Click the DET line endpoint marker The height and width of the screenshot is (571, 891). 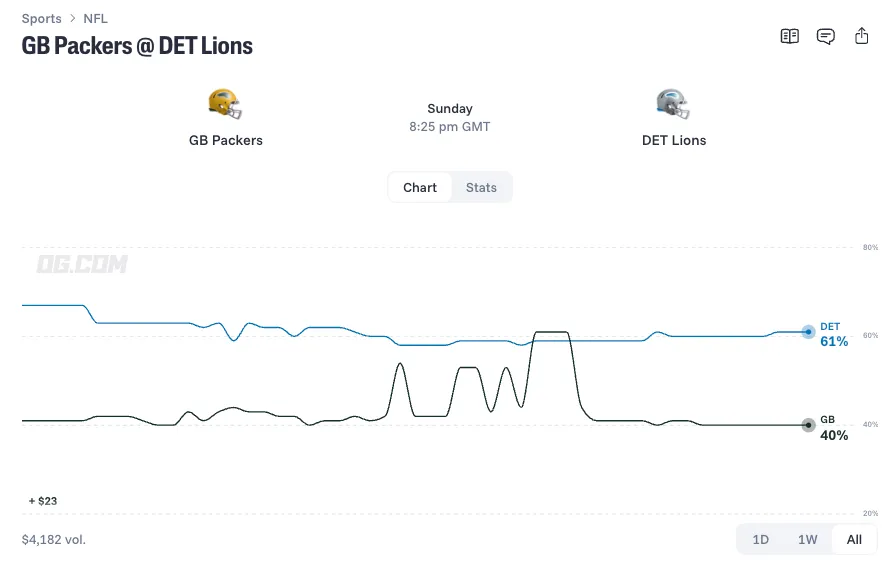[808, 332]
